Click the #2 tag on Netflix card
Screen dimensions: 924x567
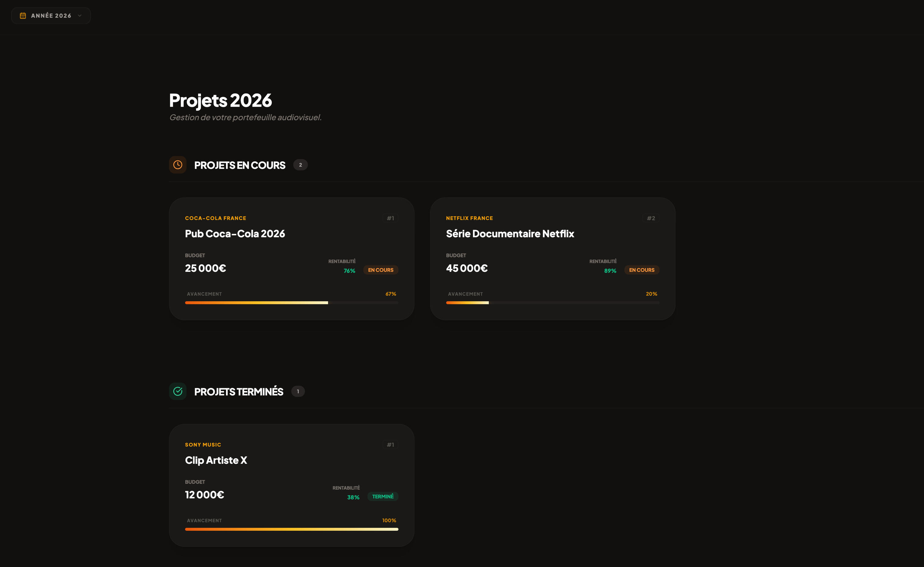(x=651, y=218)
